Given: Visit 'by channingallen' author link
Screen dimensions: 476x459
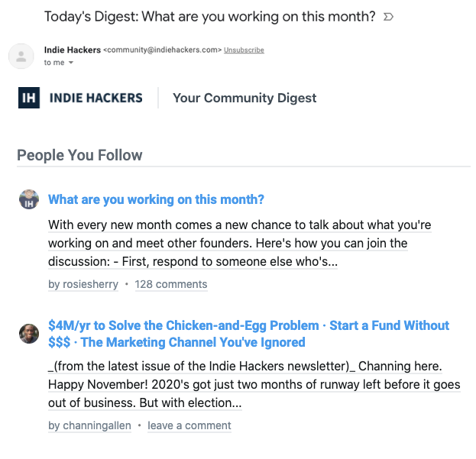Looking at the screenshot, I should (x=89, y=425).
